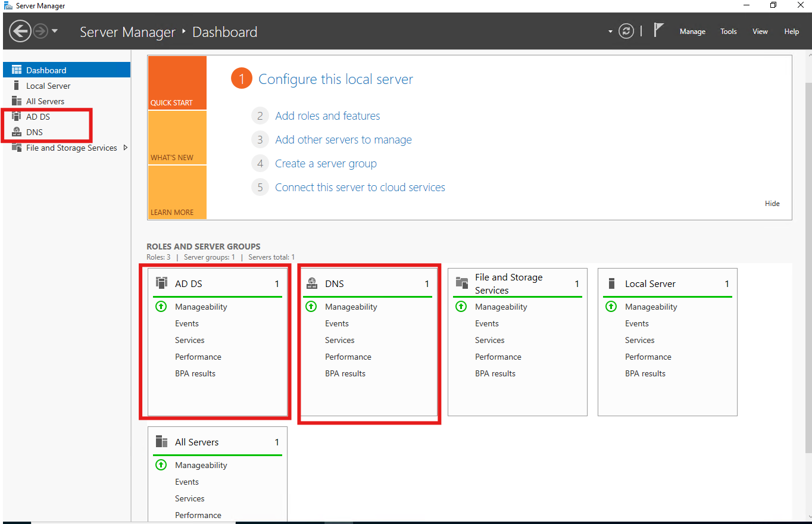This screenshot has height=524, width=812.
Task: Click the QUICK START tile
Action: coord(177,83)
